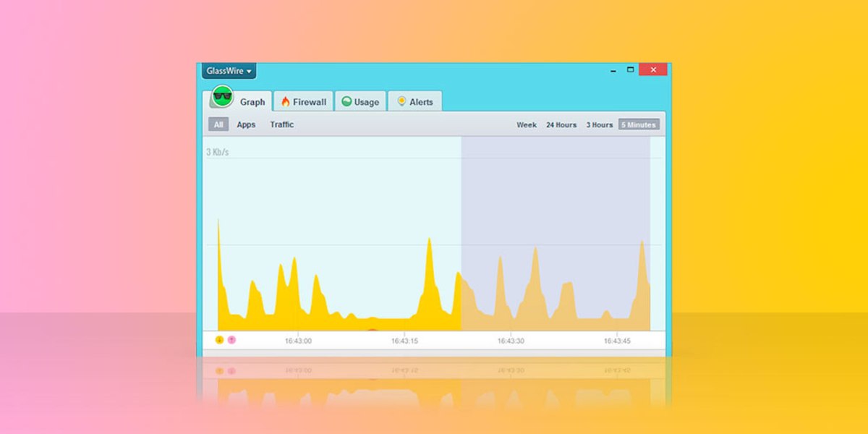Click the green sunglasses face icon
This screenshot has height=434, width=868.
pos(222,96)
